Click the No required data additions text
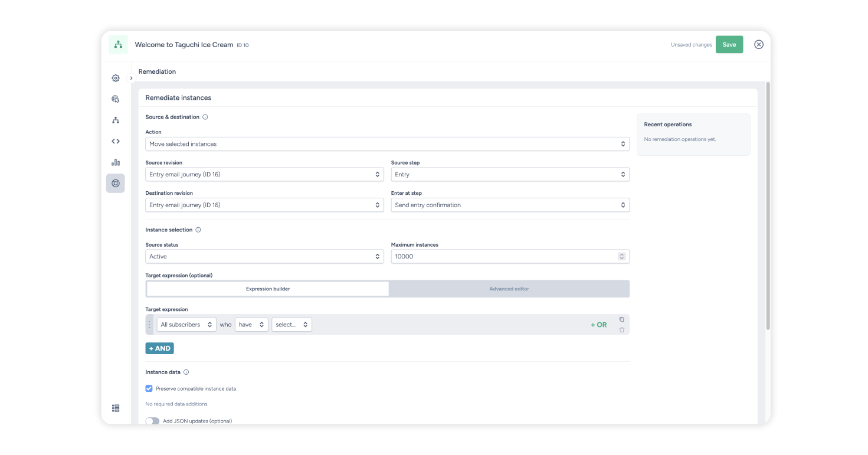Viewport: 868px width, 455px height. (177, 404)
